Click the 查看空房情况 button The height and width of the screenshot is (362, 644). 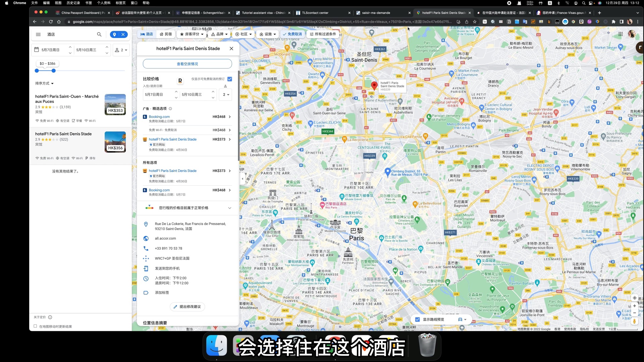coord(187,64)
